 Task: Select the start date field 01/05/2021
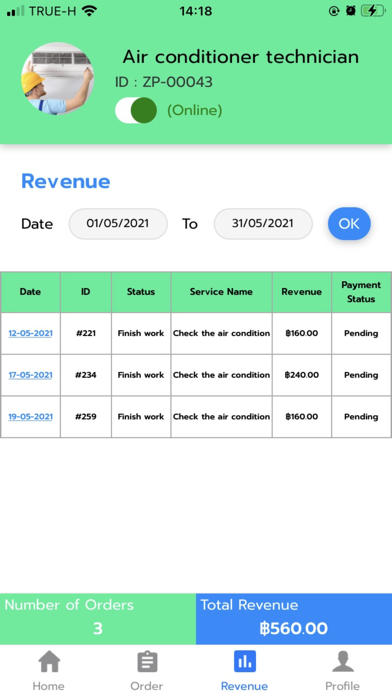(118, 224)
